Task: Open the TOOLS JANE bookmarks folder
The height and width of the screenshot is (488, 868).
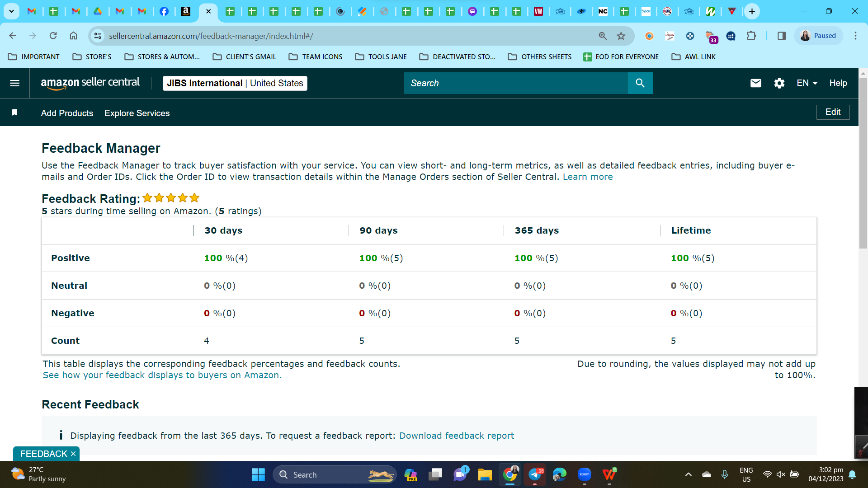Action: pyautogui.click(x=381, y=56)
